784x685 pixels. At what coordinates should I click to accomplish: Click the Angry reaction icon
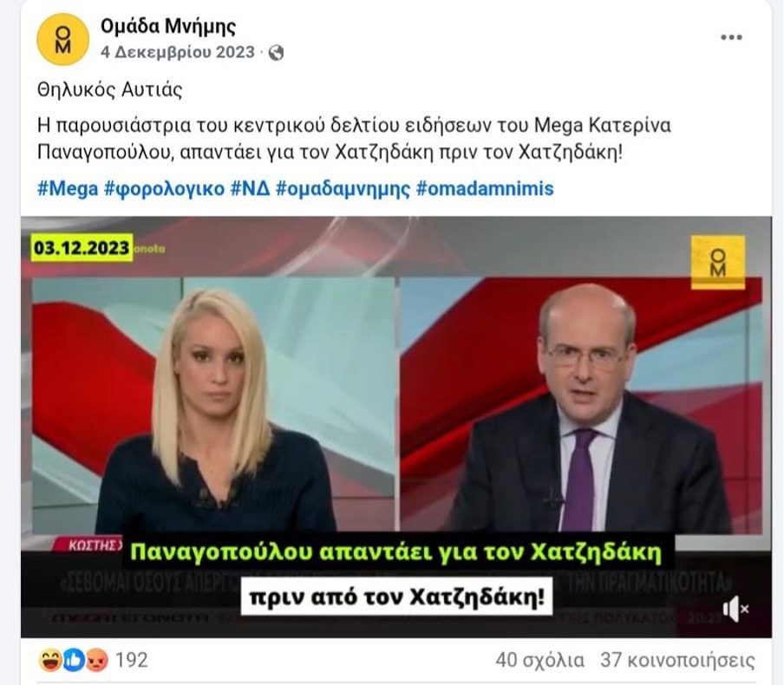96,661
